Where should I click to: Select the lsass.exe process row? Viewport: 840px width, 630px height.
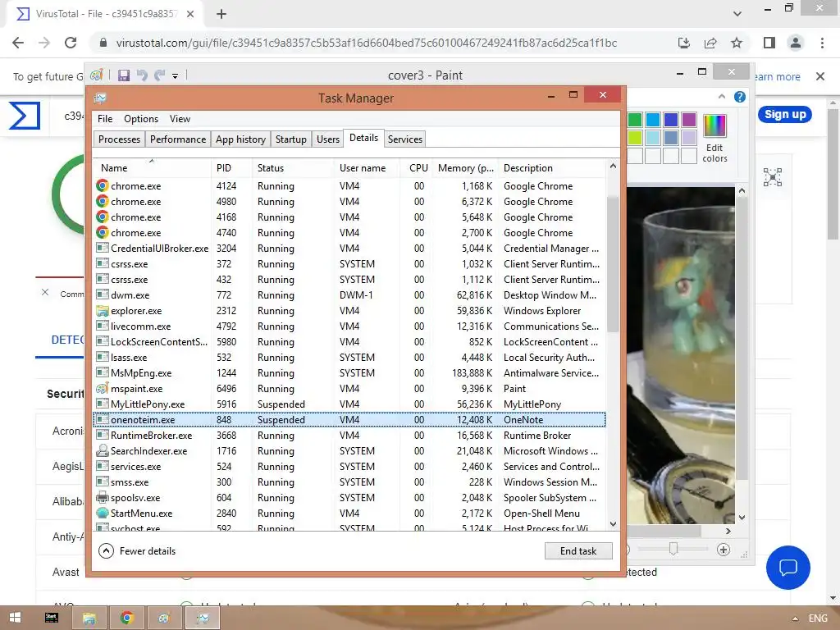coord(349,358)
